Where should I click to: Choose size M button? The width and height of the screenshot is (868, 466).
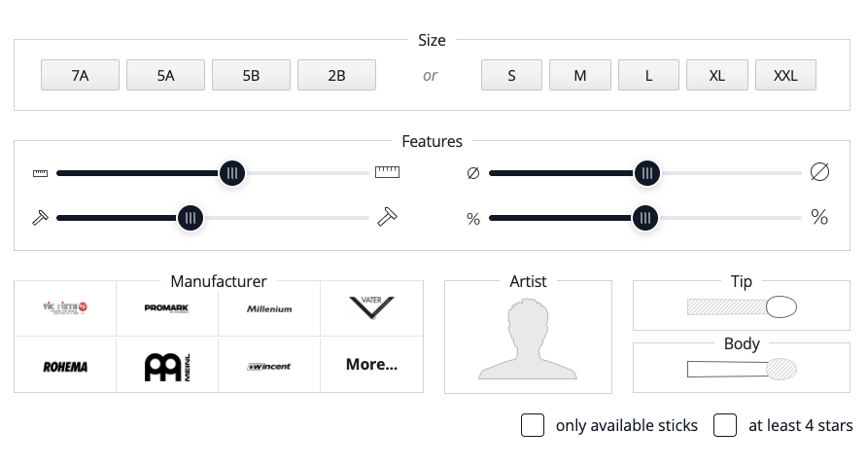point(580,75)
